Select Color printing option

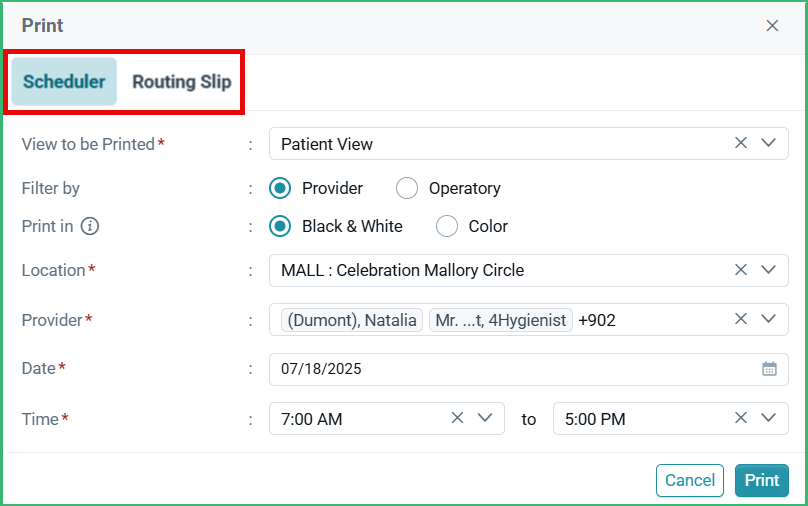tap(446, 226)
